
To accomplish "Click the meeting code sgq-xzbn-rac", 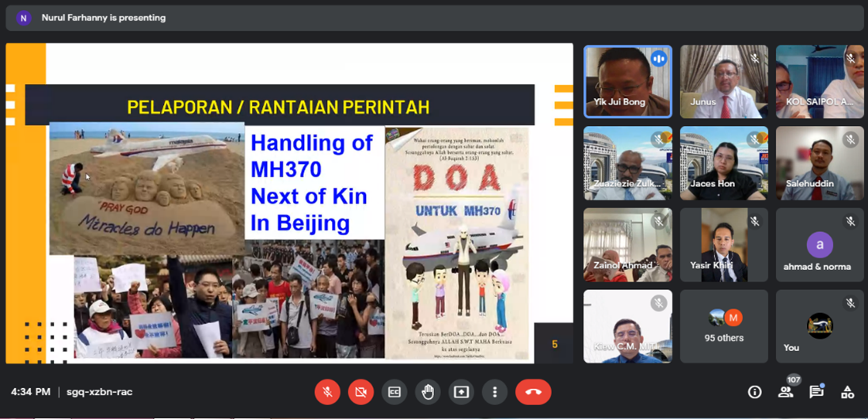I will [99, 392].
